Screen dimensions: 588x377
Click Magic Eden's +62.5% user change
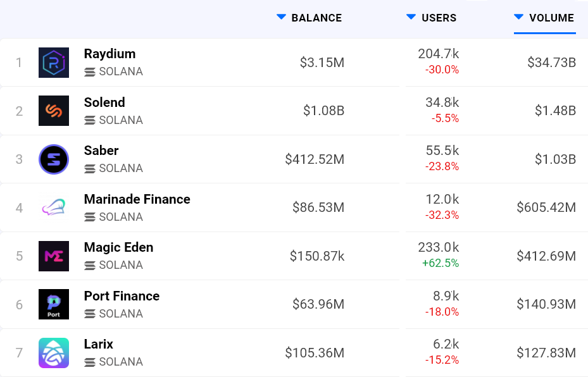point(441,263)
